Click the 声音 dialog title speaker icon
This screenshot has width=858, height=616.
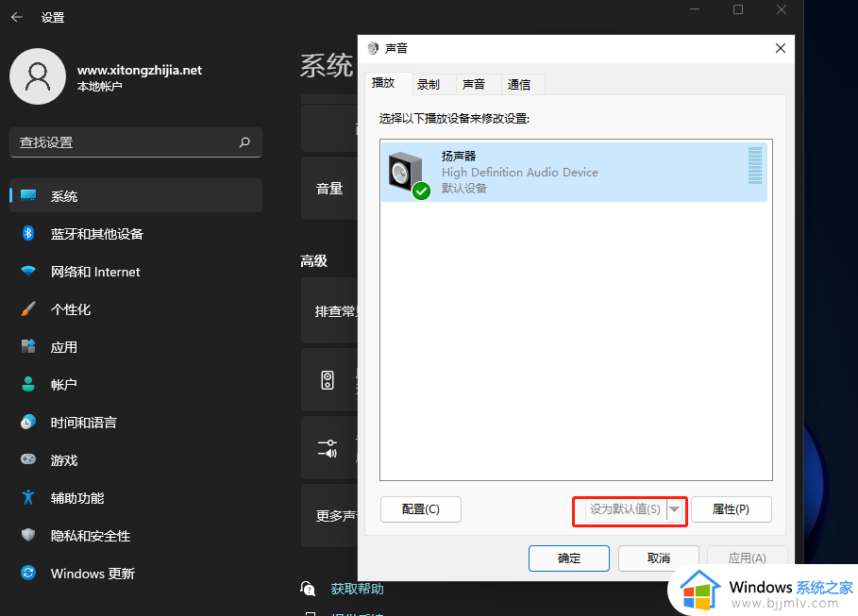click(373, 48)
